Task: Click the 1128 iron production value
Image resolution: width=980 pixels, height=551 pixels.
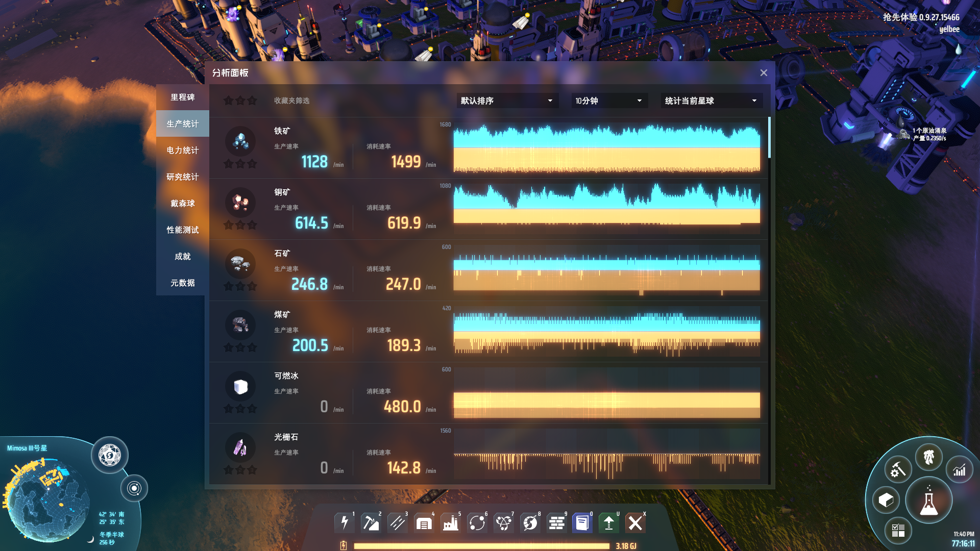Action: pyautogui.click(x=314, y=162)
